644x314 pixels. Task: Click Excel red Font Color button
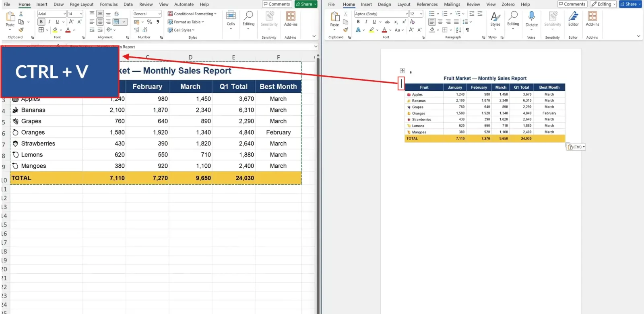(x=68, y=30)
